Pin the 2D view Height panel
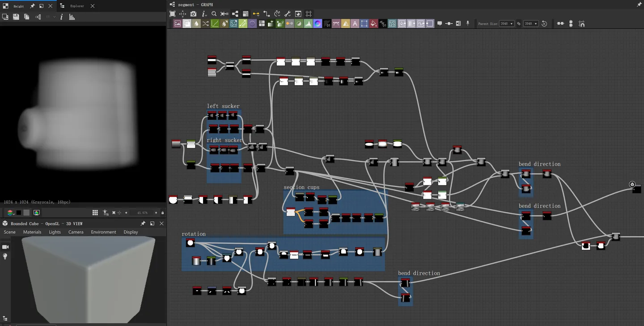The height and width of the screenshot is (326, 644). (x=32, y=6)
